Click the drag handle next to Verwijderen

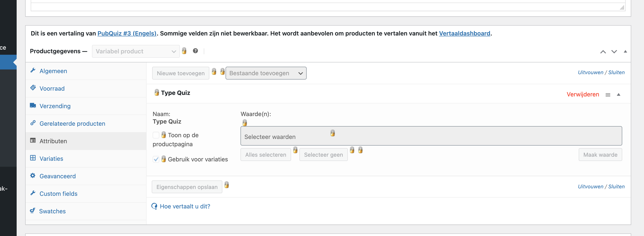point(608,95)
